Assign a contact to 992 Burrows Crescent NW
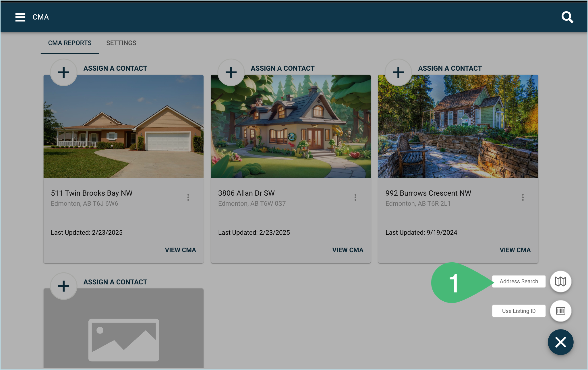588x370 pixels. tap(450, 68)
